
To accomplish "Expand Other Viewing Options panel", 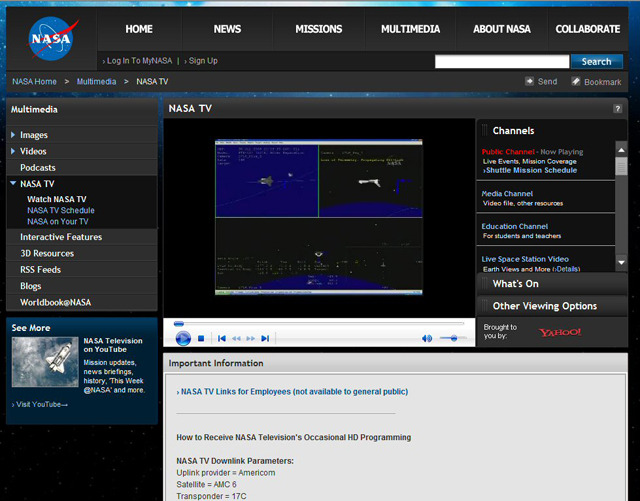I will click(552, 306).
